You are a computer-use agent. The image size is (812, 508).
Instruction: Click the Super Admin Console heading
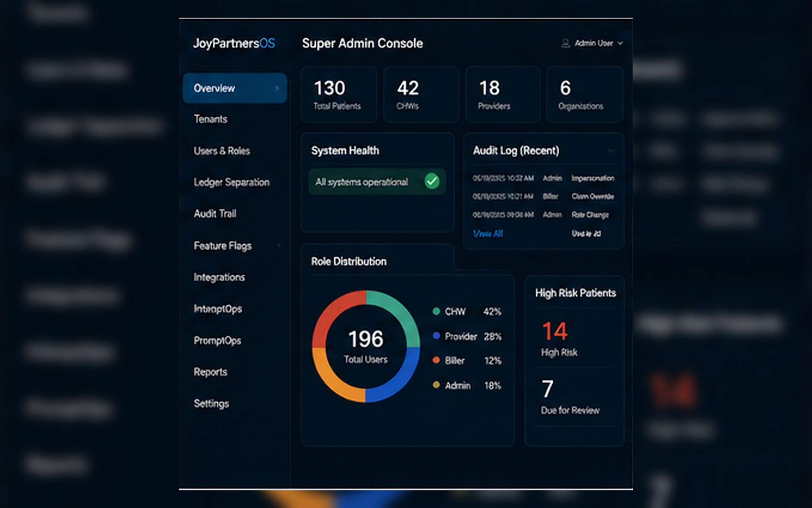(x=362, y=43)
